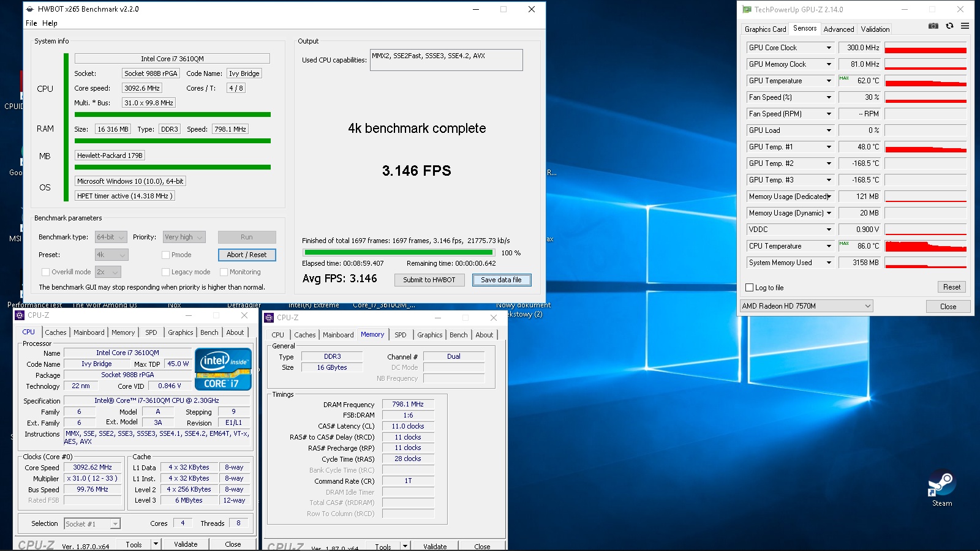Click Close button in left CPU-Z window
The height and width of the screenshot is (551, 980).
[x=233, y=544]
